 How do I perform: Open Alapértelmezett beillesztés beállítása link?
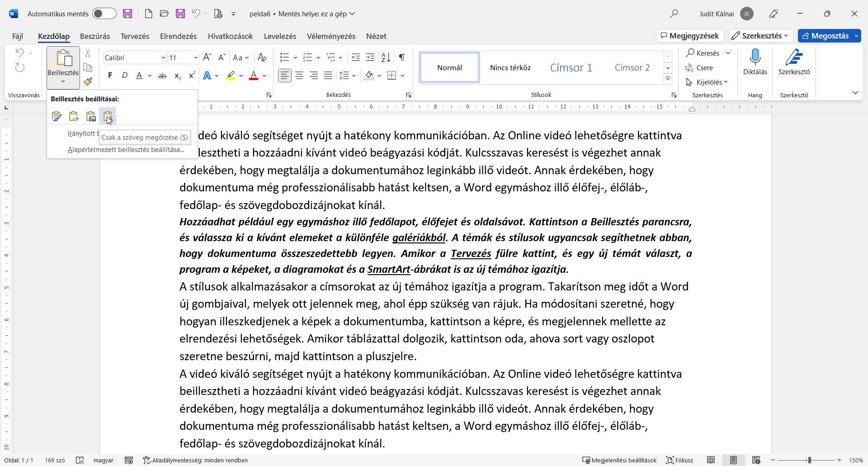(126, 150)
